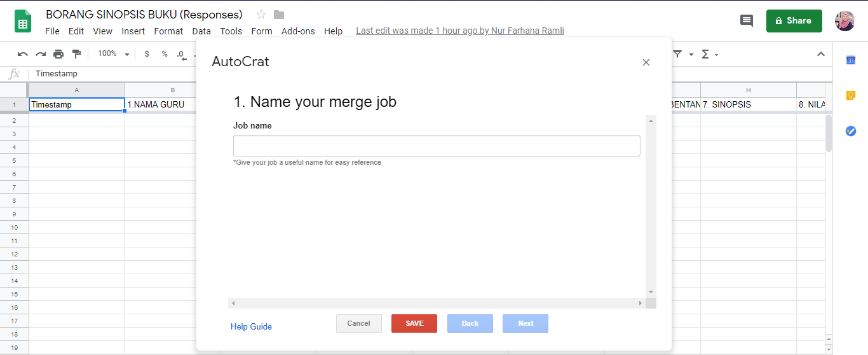Print the spreadsheet using the printer icon
The height and width of the screenshot is (355, 868).
tap(58, 54)
